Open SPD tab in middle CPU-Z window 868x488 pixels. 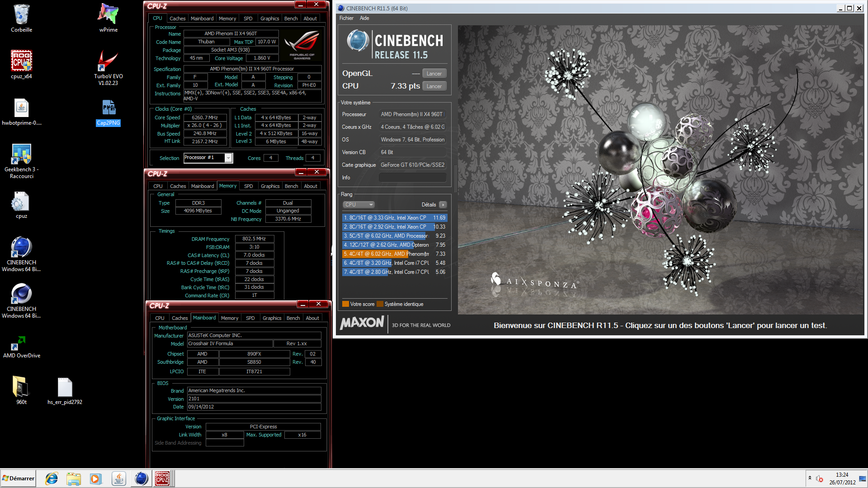[248, 186]
